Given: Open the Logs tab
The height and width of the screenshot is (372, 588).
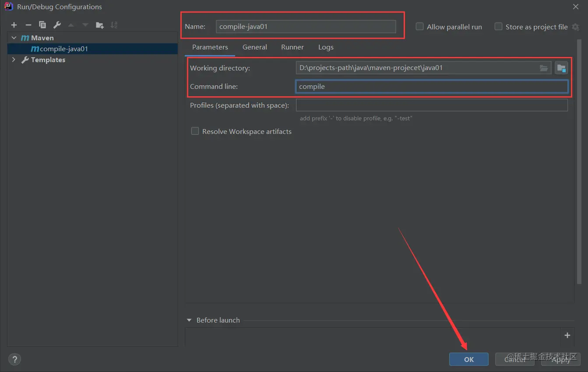Looking at the screenshot, I should 326,47.
